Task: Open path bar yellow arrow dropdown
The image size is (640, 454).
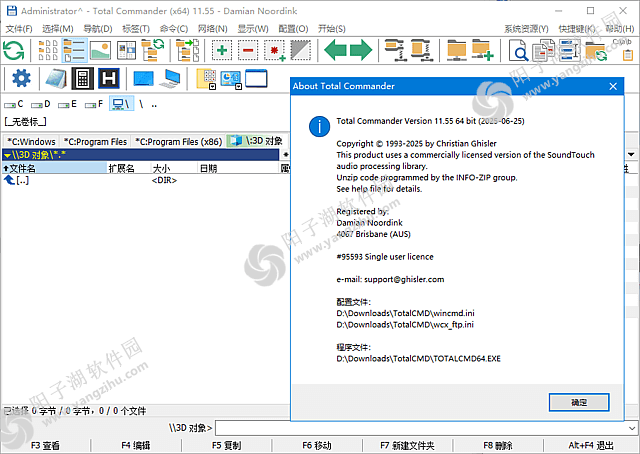Action: point(7,155)
